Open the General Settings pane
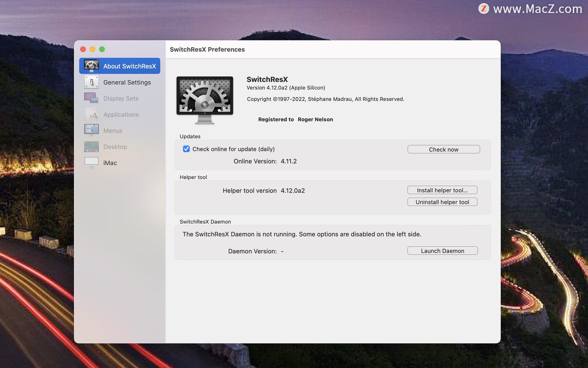The height and width of the screenshot is (368, 588). click(127, 82)
